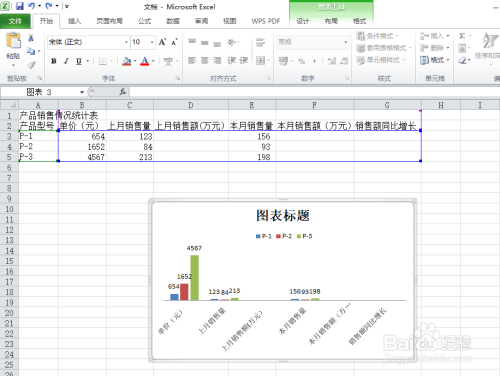This screenshot has width=500, height=376.
Task: Toggle align text left
Action: [192, 61]
